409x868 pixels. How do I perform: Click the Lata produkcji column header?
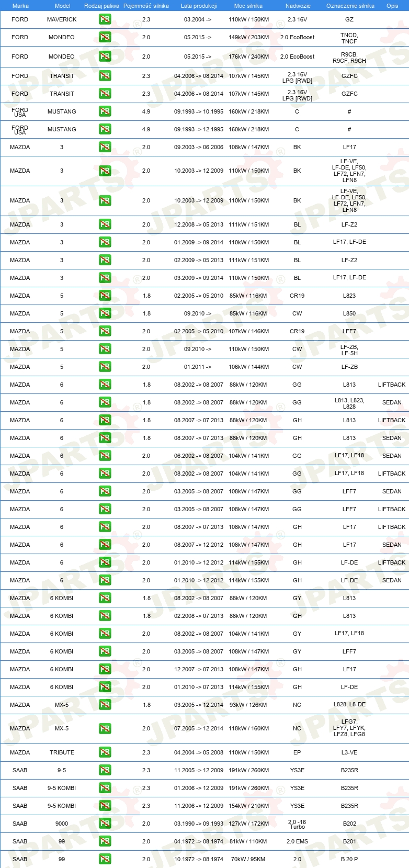[199, 6]
